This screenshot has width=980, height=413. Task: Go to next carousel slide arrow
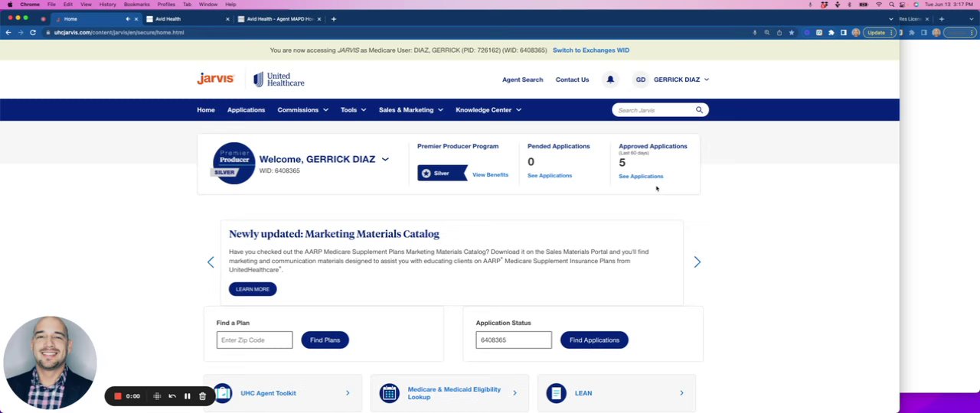(697, 262)
